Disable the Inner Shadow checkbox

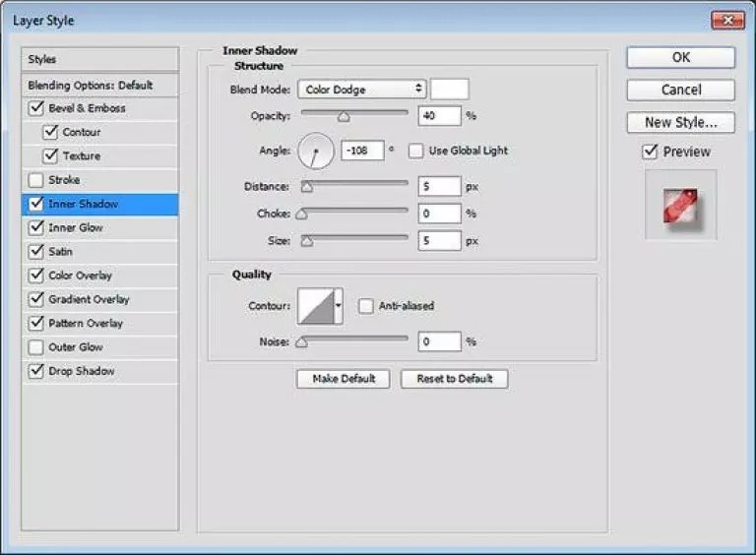[36, 204]
